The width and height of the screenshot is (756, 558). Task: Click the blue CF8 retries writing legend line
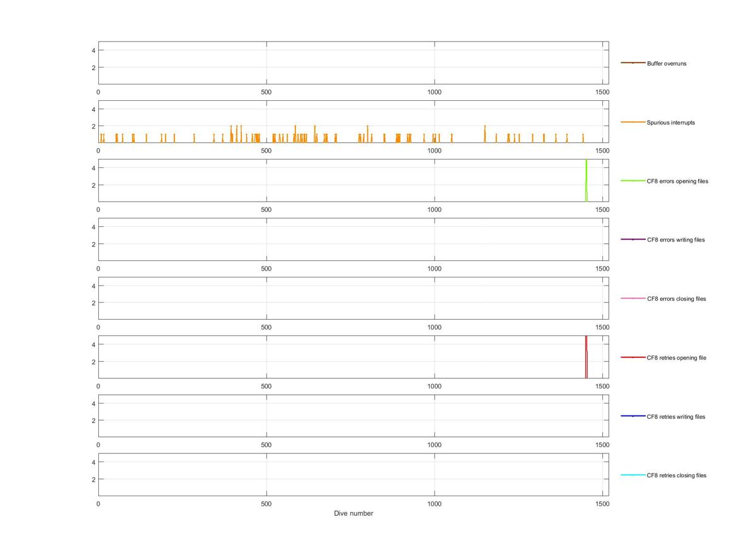(x=633, y=416)
